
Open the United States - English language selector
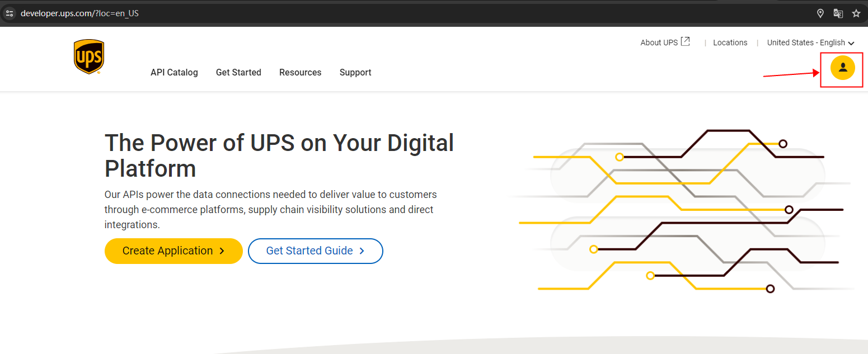(x=806, y=43)
